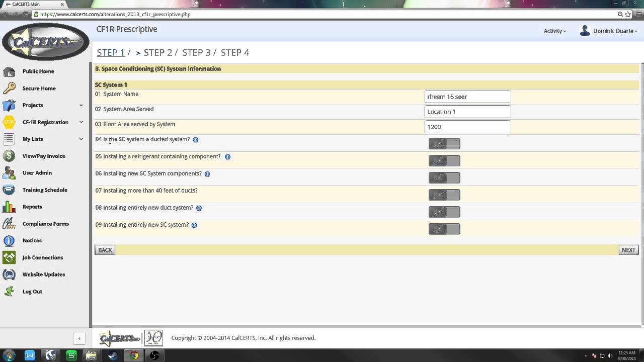The width and height of the screenshot is (644, 362).
Task: Open the Reports chart icon
Action: 9,207
